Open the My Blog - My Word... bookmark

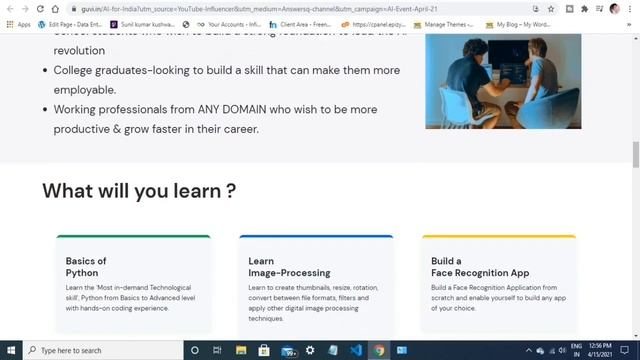tap(518, 24)
